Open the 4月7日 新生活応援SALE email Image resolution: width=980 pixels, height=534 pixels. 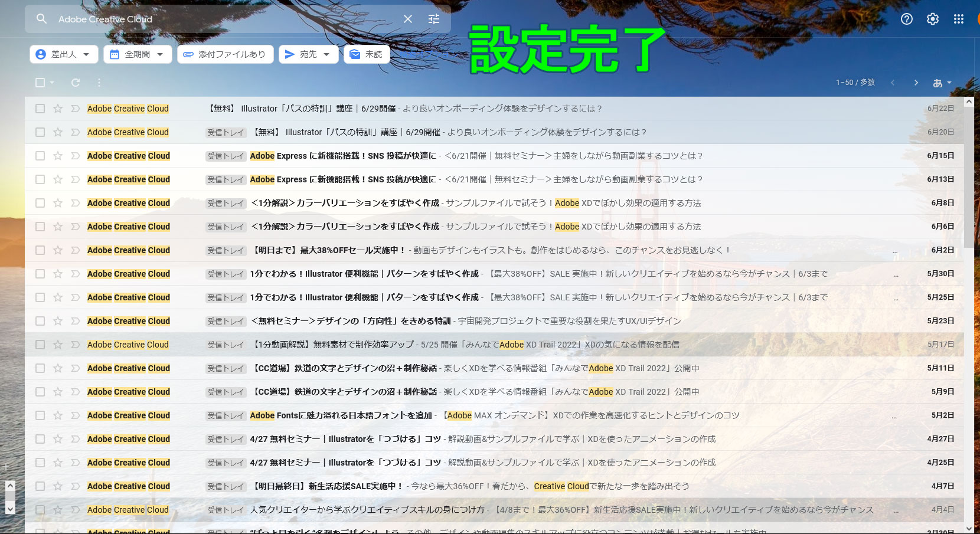pos(495,486)
